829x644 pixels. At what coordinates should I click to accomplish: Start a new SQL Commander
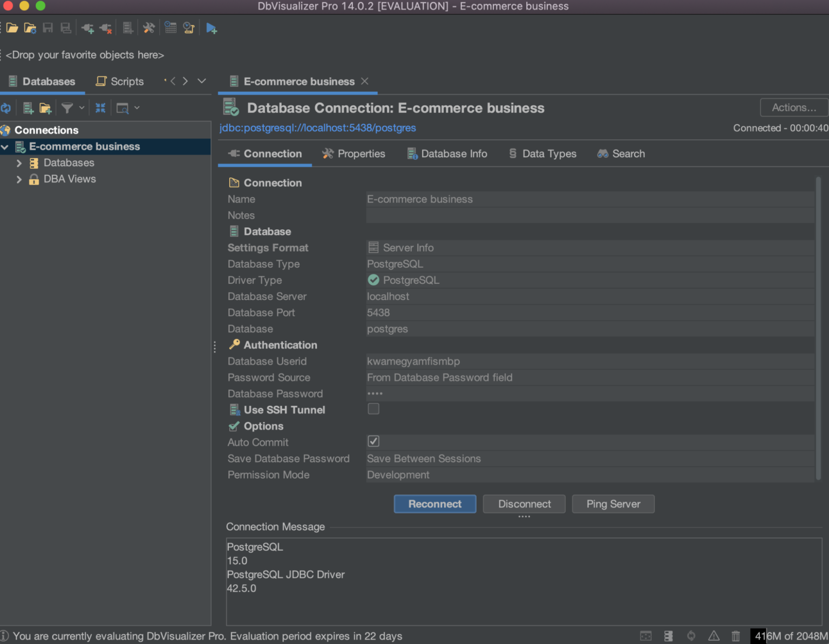coord(211,28)
